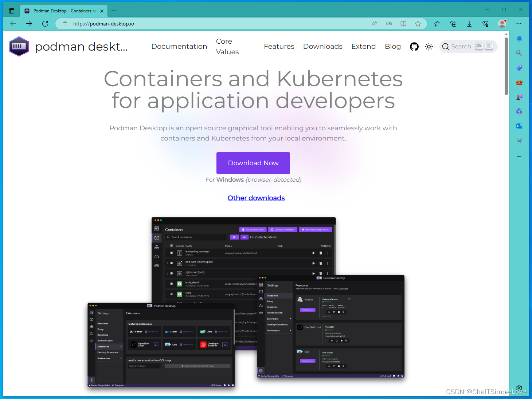Screen dimensions: 532x399
Task: Open the Blog nav item
Action: click(x=393, y=47)
